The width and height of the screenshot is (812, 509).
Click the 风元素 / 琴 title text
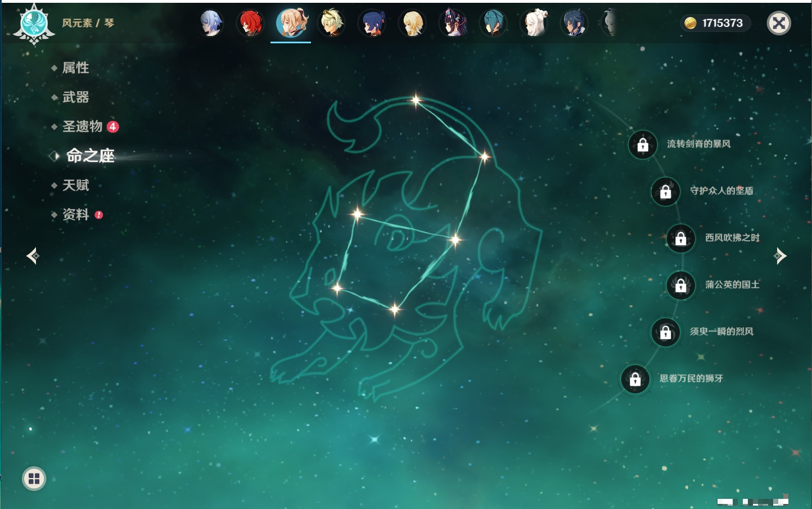pos(88,23)
